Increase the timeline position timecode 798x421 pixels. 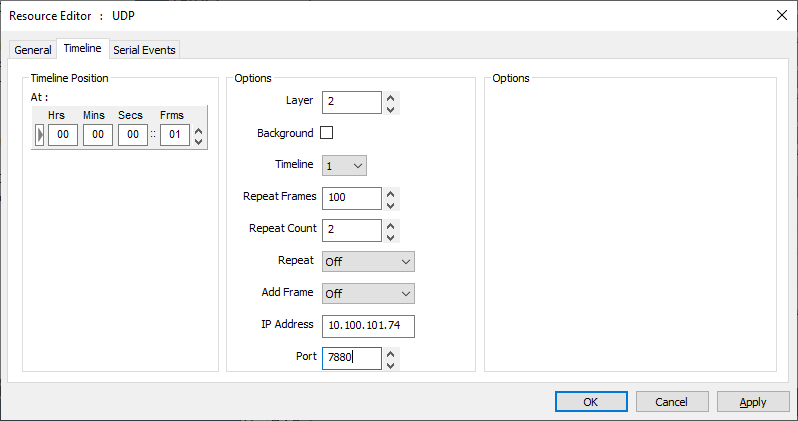[x=198, y=130]
